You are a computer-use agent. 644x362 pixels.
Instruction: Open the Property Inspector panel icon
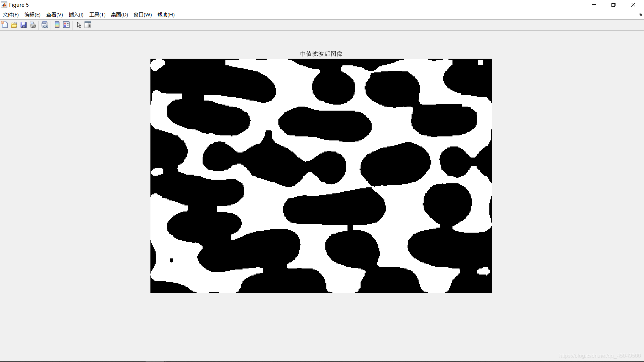(x=88, y=25)
